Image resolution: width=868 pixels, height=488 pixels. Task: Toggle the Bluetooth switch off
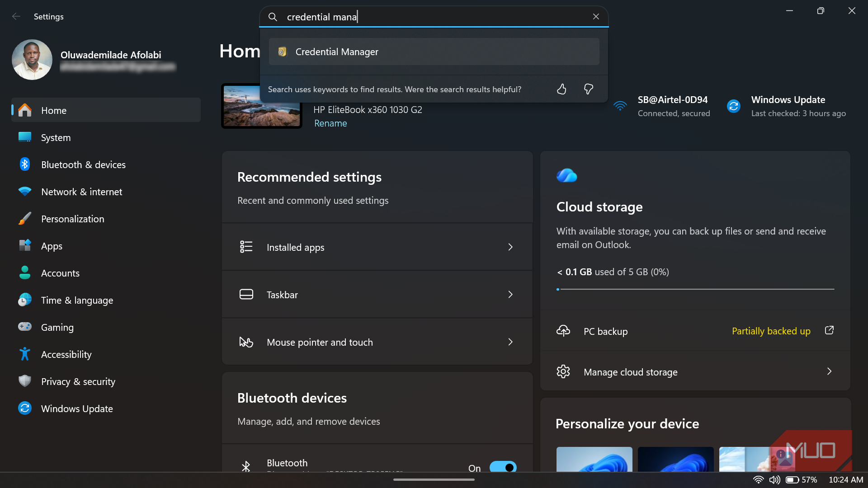[x=503, y=467]
